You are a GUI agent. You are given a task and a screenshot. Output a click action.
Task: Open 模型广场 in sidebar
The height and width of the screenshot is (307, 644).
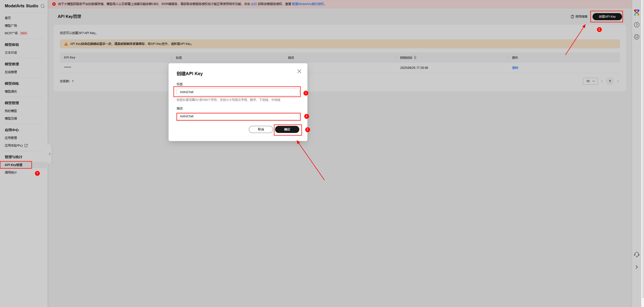(x=11, y=25)
